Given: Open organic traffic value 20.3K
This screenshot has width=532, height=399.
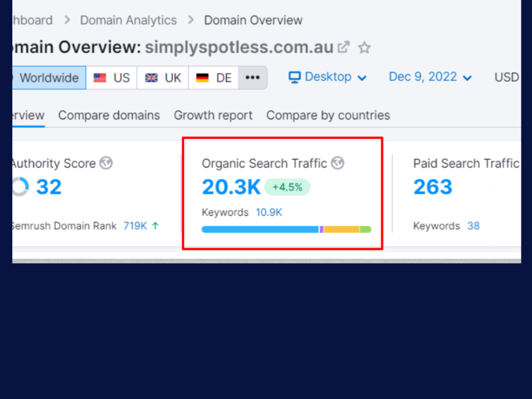Looking at the screenshot, I should pos(231,187).
